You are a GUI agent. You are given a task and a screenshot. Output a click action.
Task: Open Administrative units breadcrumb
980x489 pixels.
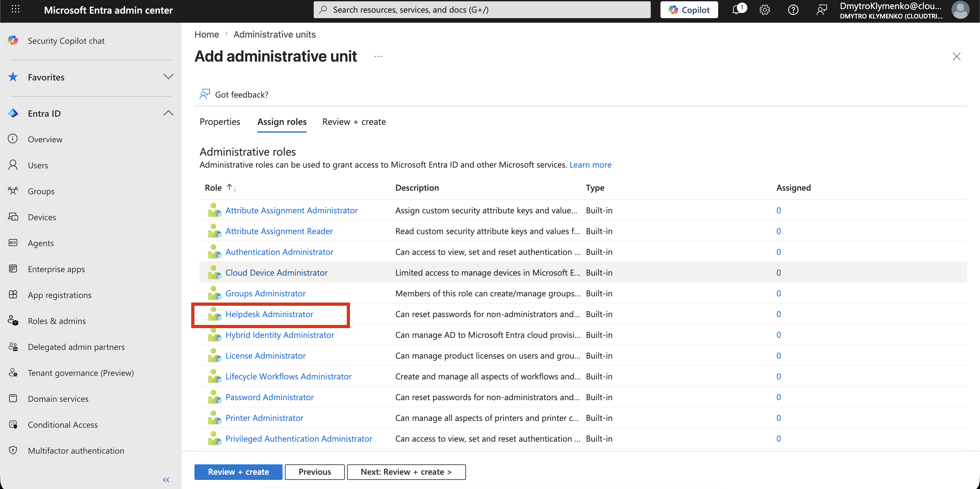(274, 34)
